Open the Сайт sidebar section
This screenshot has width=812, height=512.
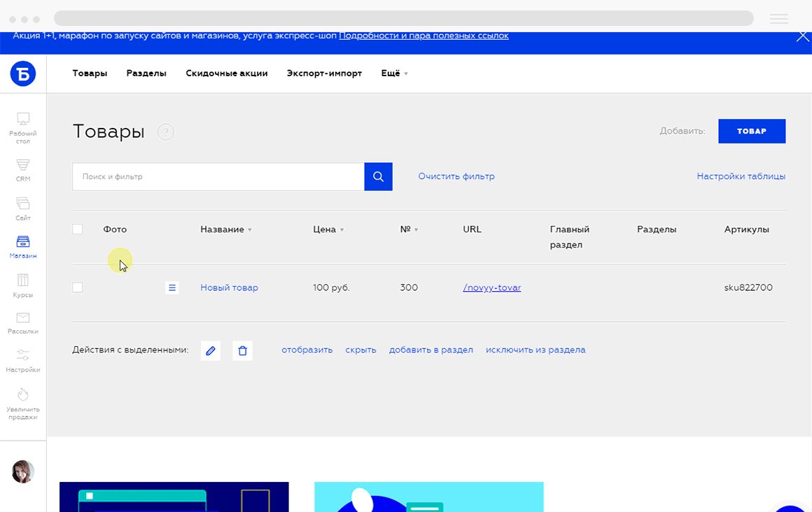click(23, 208)
